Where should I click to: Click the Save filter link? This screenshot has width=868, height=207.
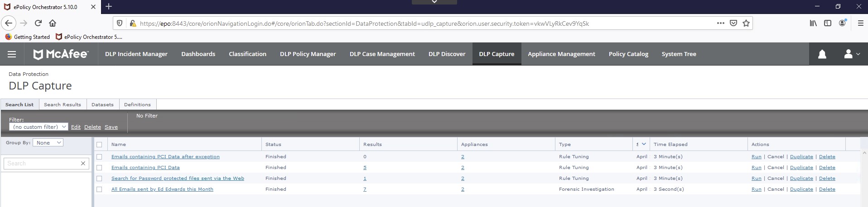tap(111, 127)
